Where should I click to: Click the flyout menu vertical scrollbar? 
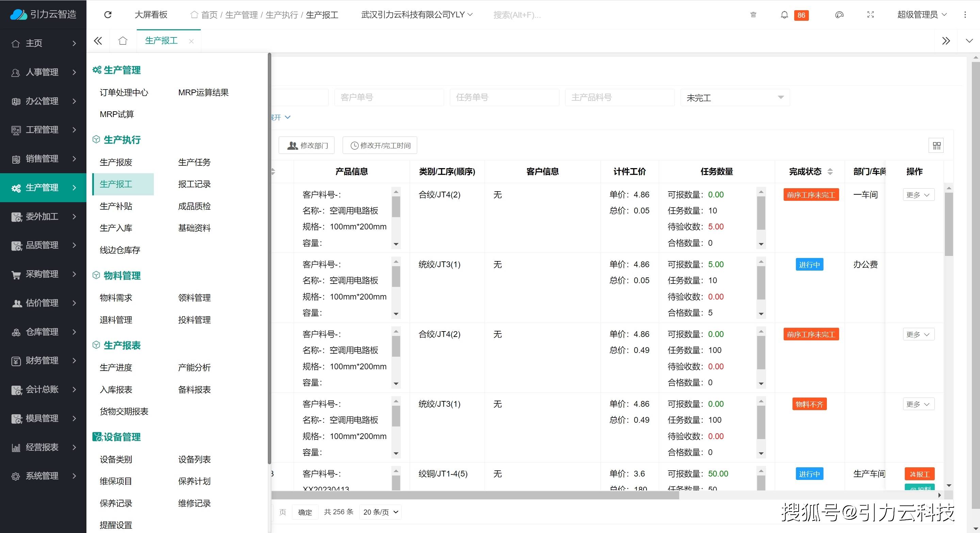(269, 259)
